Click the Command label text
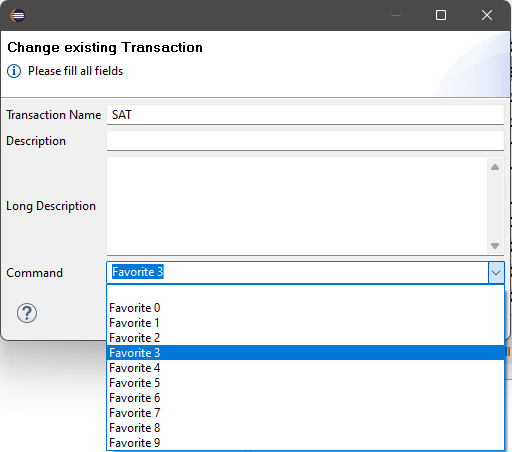 pyautogui.click(x=35, y=273)
